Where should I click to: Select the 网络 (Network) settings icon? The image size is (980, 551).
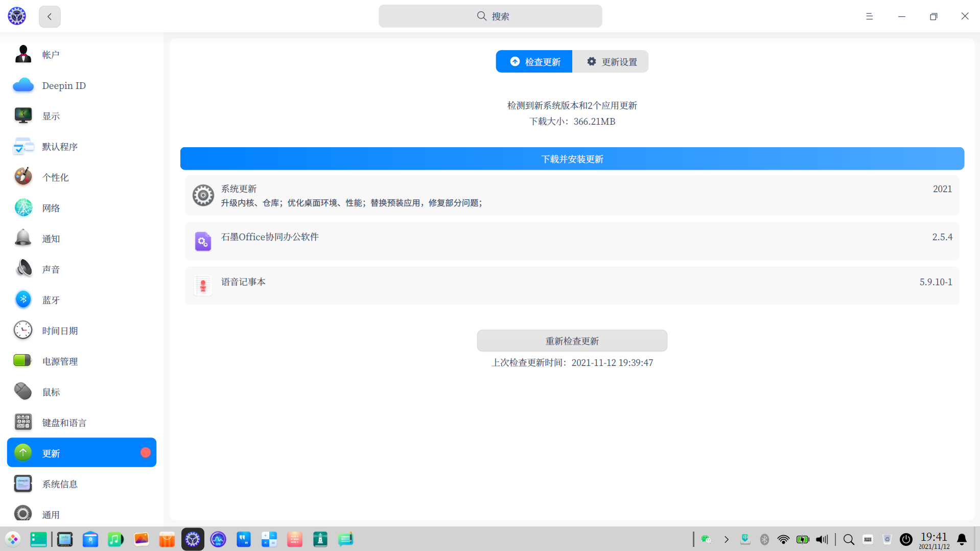tap(23, 208)
